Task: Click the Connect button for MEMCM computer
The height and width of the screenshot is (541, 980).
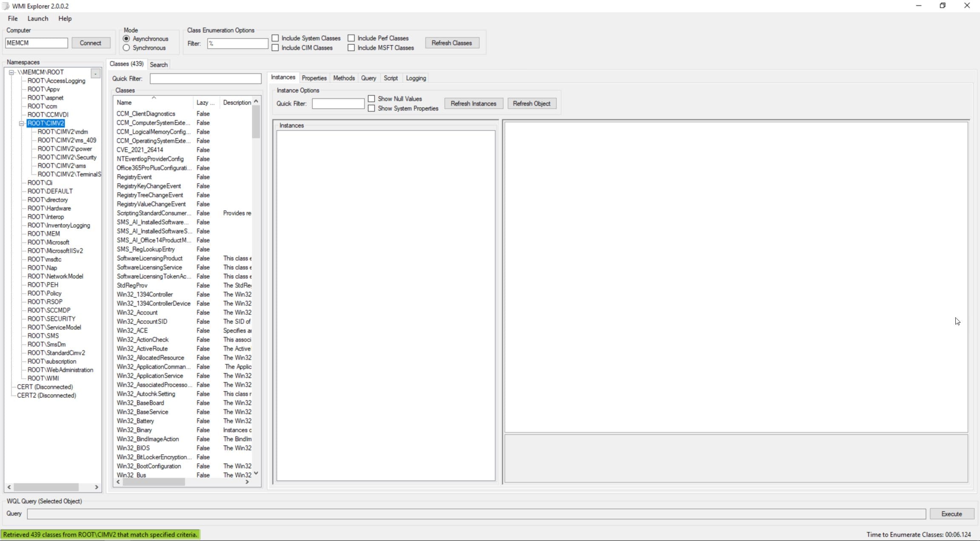Action: [90, 43]
